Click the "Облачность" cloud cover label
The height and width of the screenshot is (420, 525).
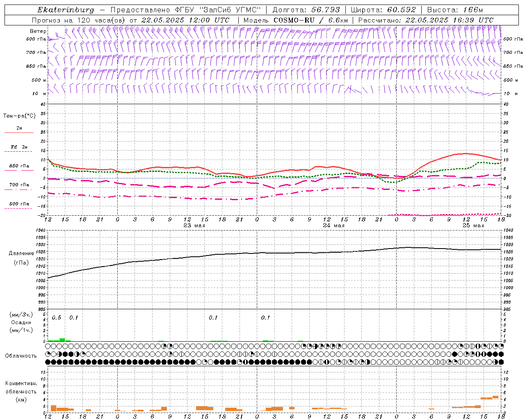[21, 356]
